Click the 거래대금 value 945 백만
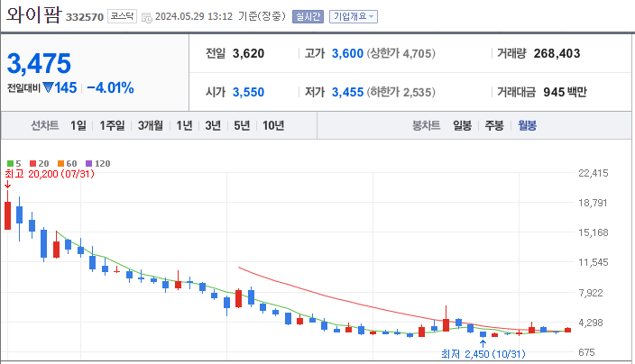Screen dimensions: 635x364 point(565,92)
